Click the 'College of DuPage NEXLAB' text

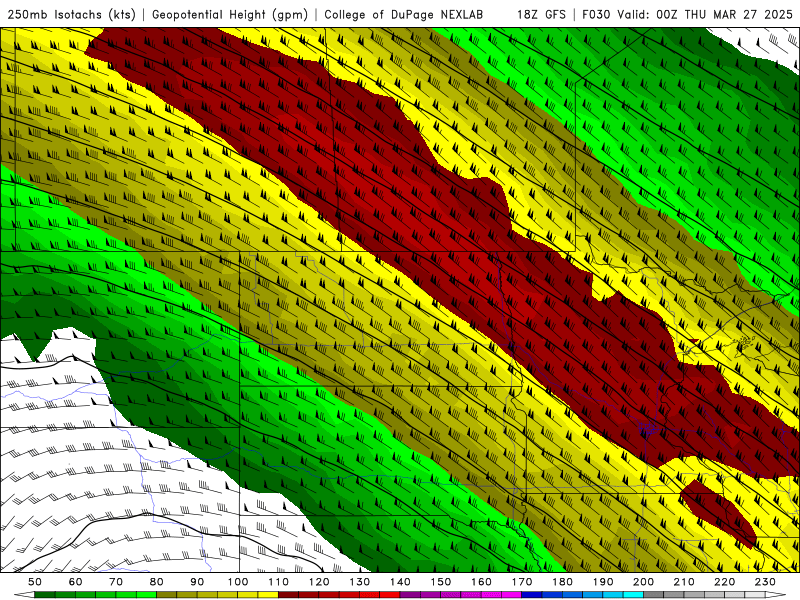point(404,15)
